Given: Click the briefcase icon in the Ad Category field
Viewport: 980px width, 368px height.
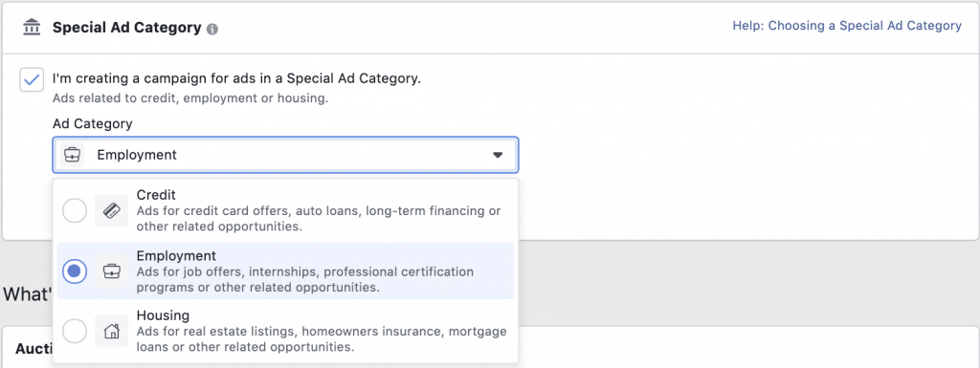Looking at the screenshot, I should (x=72, y=155).
